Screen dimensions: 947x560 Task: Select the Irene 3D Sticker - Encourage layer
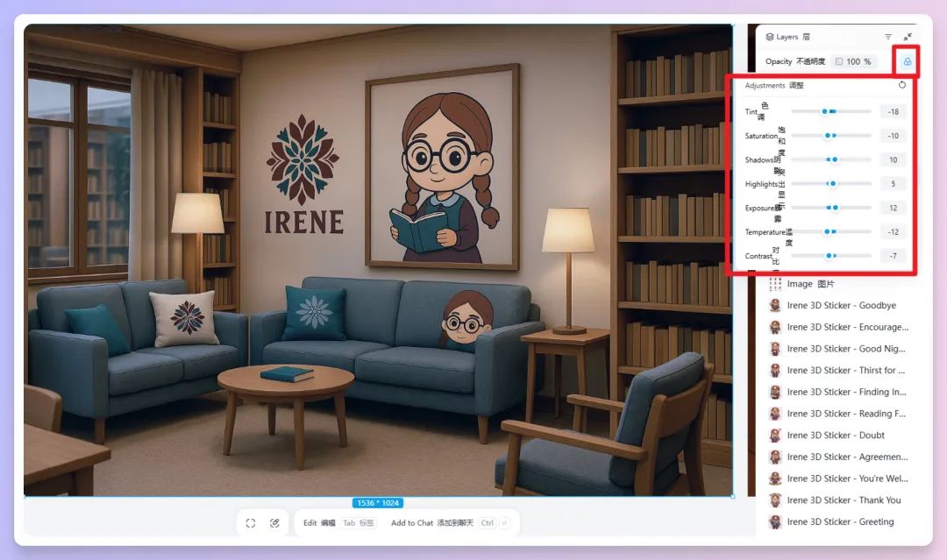[838, 327]
